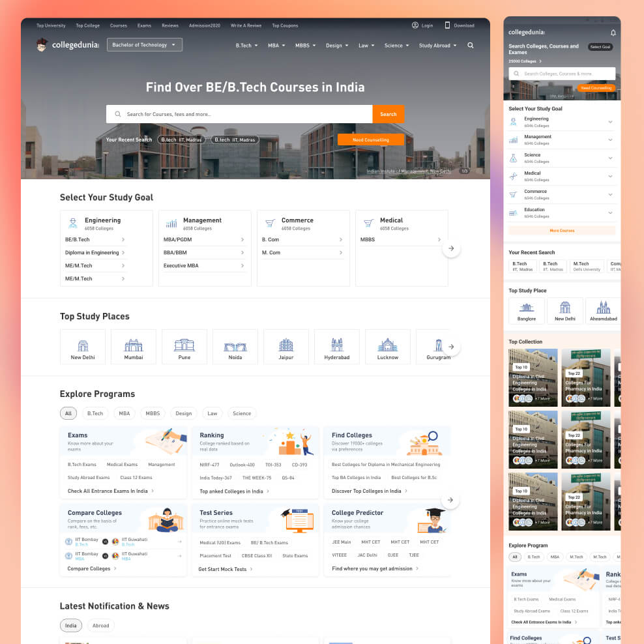The image size is (644, 644).
Task: Open Write A Review menu item
Action: pos(246,25)
